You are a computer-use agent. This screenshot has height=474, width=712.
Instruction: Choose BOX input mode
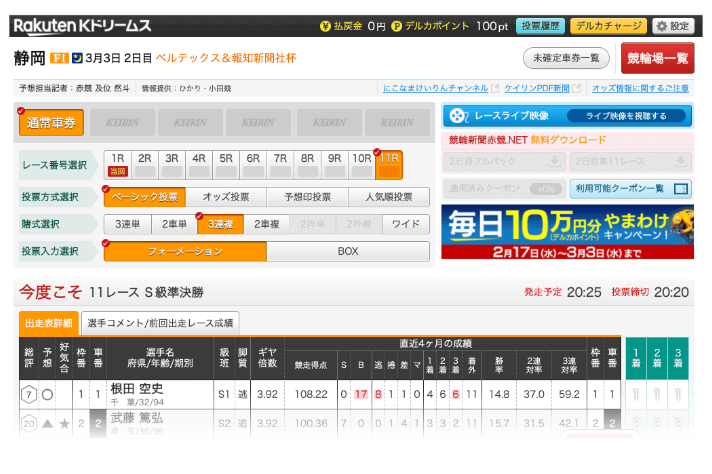[x=348, y=252]
